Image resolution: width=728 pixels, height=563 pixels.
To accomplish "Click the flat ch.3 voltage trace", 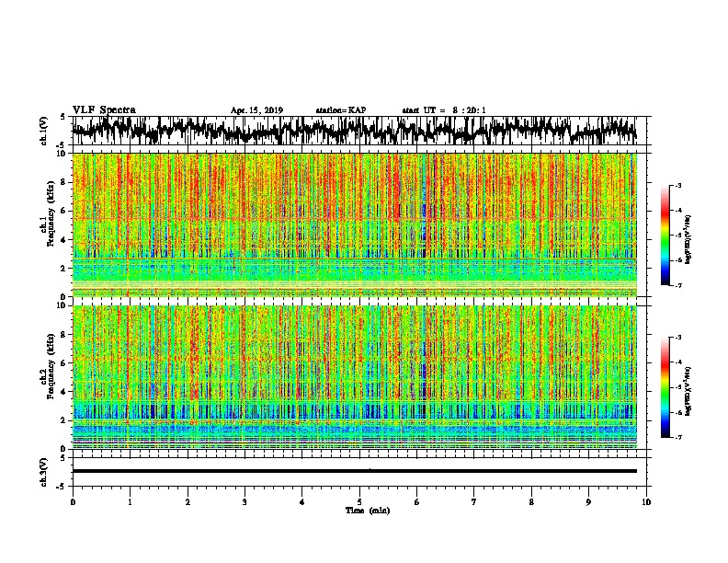I will point(354,471).
